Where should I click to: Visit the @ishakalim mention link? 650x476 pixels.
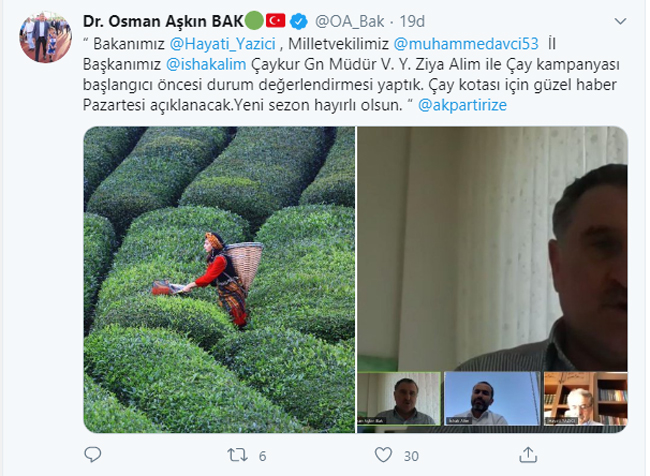[x=206, y=64]
